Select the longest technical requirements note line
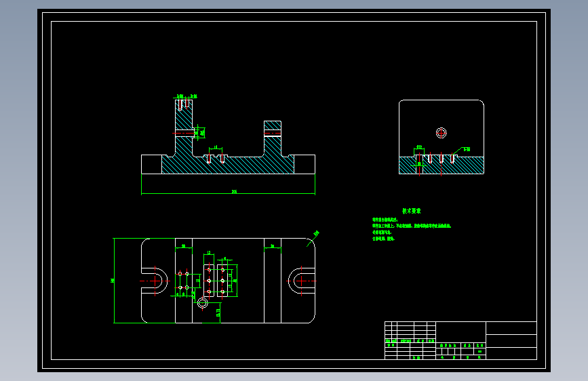Viewport: 588px width, 381px height. 412,226
